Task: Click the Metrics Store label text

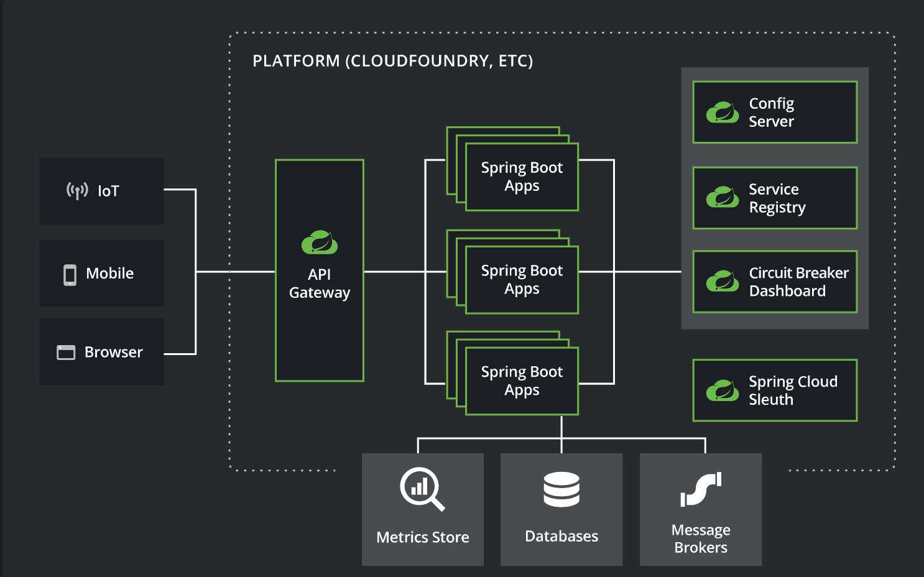Action: pyautogui.click(x=423, y=537)
